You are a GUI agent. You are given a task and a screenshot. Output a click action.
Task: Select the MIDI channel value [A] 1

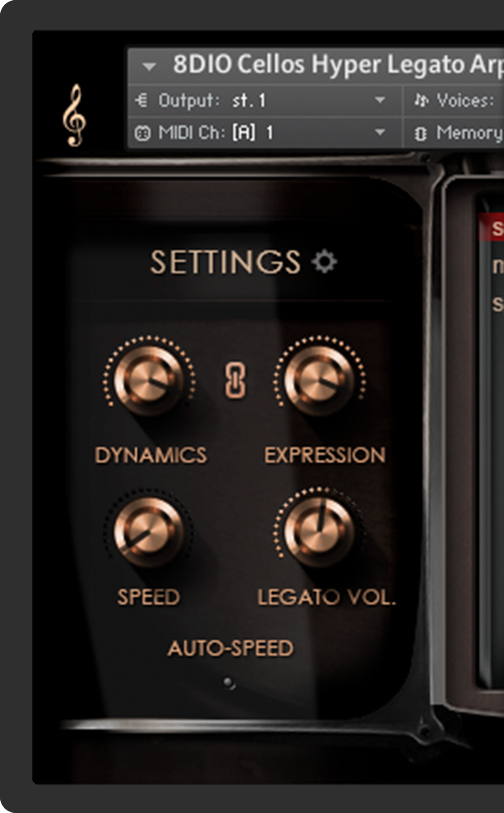(253, 132)
